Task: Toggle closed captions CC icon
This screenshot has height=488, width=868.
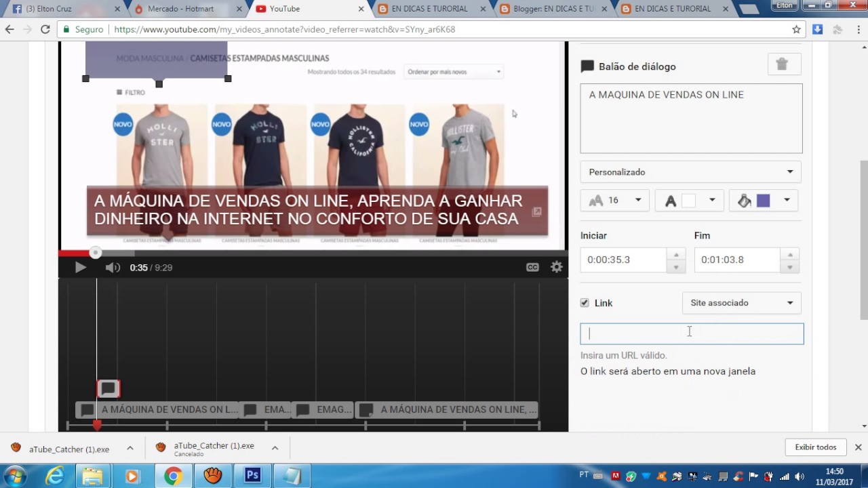Action: pos(532,267)
